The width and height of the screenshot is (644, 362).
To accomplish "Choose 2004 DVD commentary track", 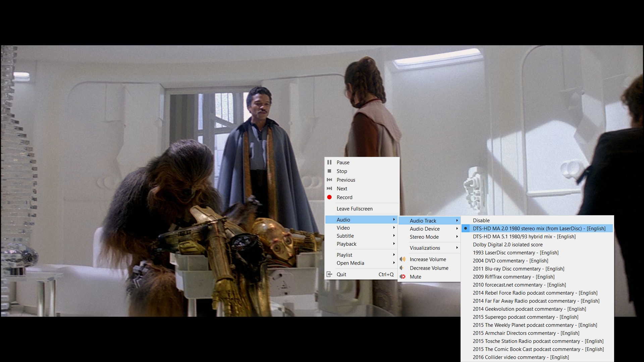I will pos(537,260).
